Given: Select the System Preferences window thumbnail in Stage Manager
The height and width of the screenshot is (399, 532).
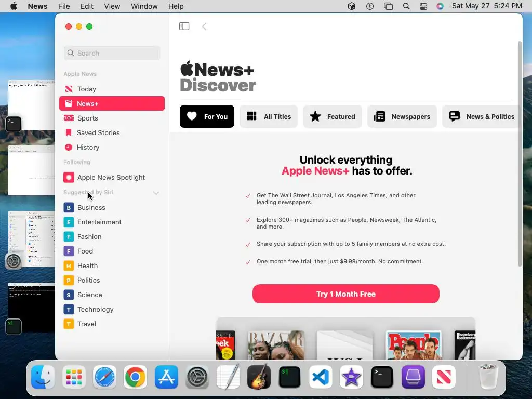Looking at the screenshot, I should (32, 239).
